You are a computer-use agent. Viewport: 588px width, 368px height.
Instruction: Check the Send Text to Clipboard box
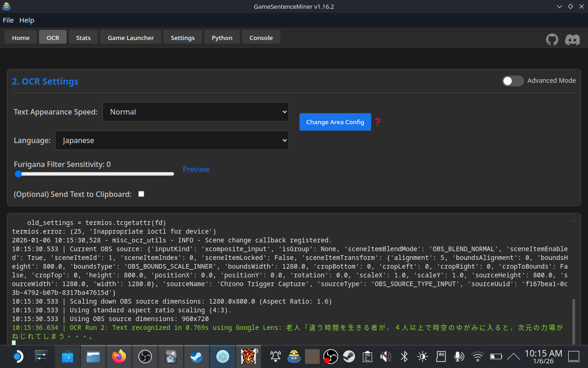(x=141, y=194)
